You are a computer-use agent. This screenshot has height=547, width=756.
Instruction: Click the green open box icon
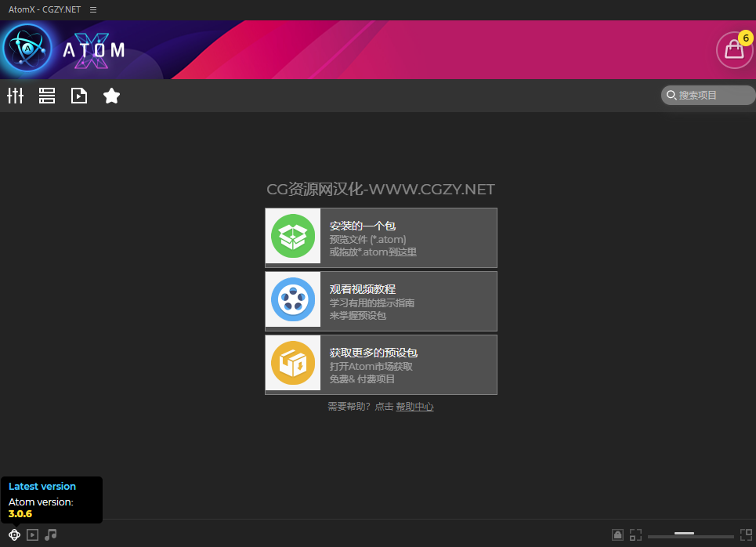click(x=293, y=237)
